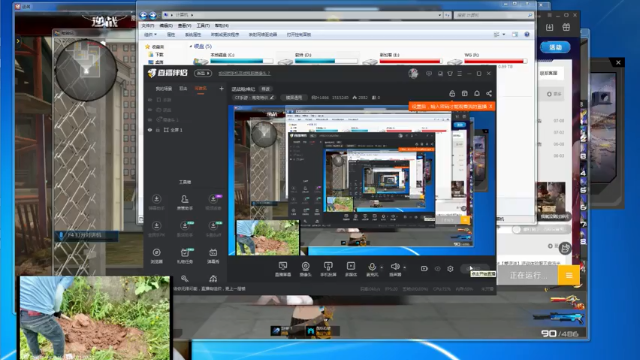The height and width of the screenshot is (360, 640).
Task: Click the bell notification icon above the preview
Action: pos(477,93)
